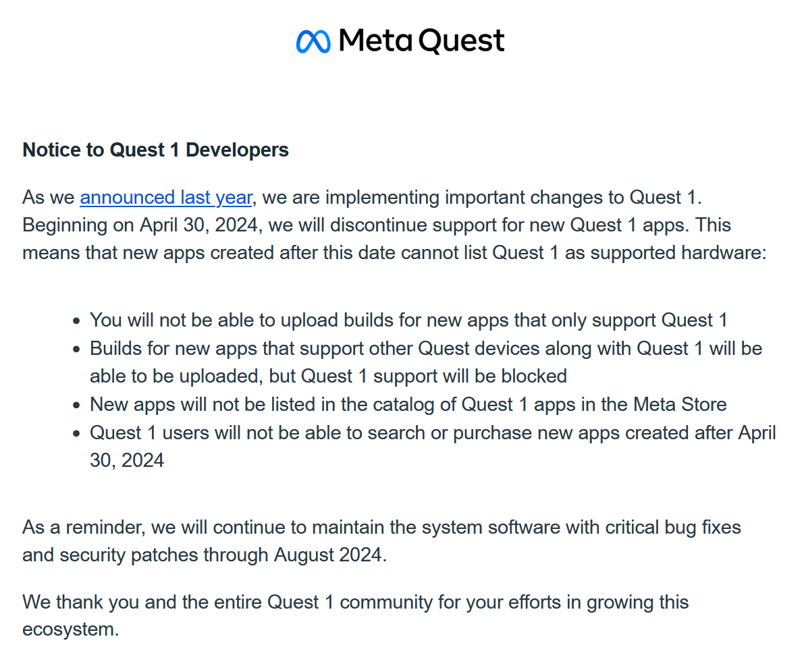Image resolution: width=804 pixels, height=672 pixels.
Task: Click the "Quest 1 support will be blocked" text
Action: pyautogui.click(x=433, y=376)
